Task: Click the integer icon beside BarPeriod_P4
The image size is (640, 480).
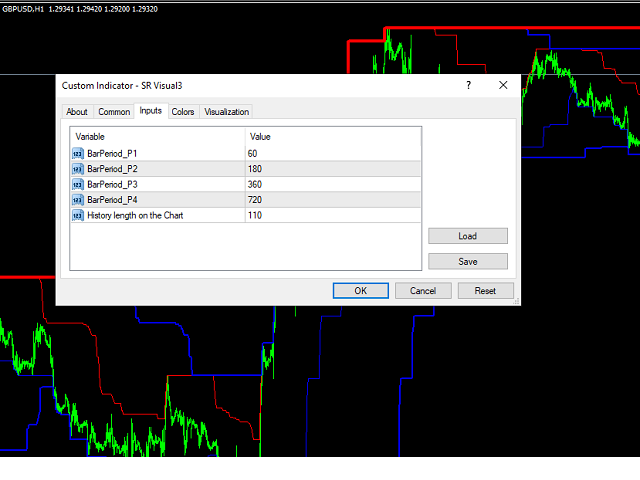Action: [78, 200]
